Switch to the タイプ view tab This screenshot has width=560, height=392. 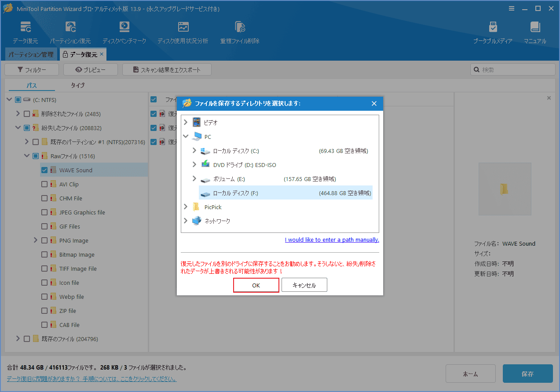click(78, 85)
